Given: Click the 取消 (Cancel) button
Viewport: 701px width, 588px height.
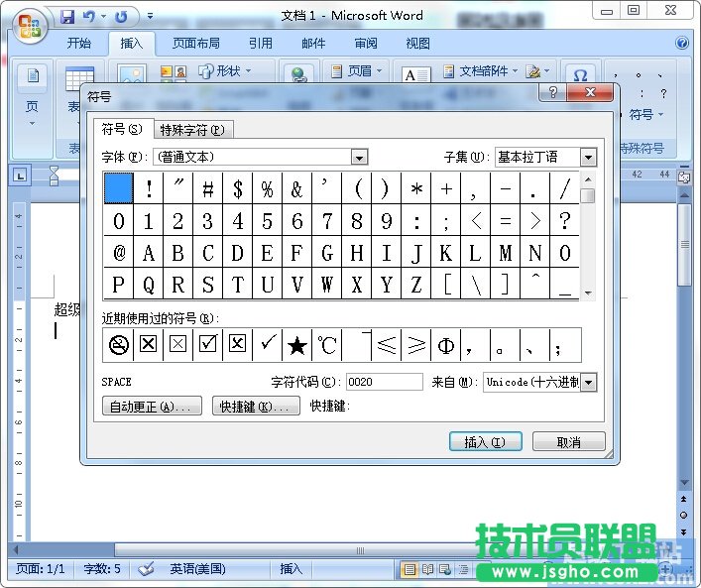Looking at the screenshot, I should pyautogui.click(x=568, y=442).
